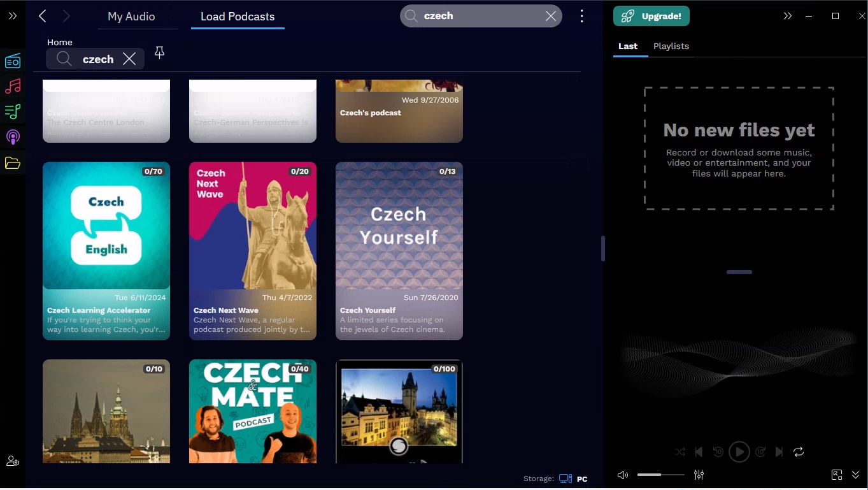
Task: Open the Czech Next Wave podcast thumbnail
Action: [x=253, y=226]
